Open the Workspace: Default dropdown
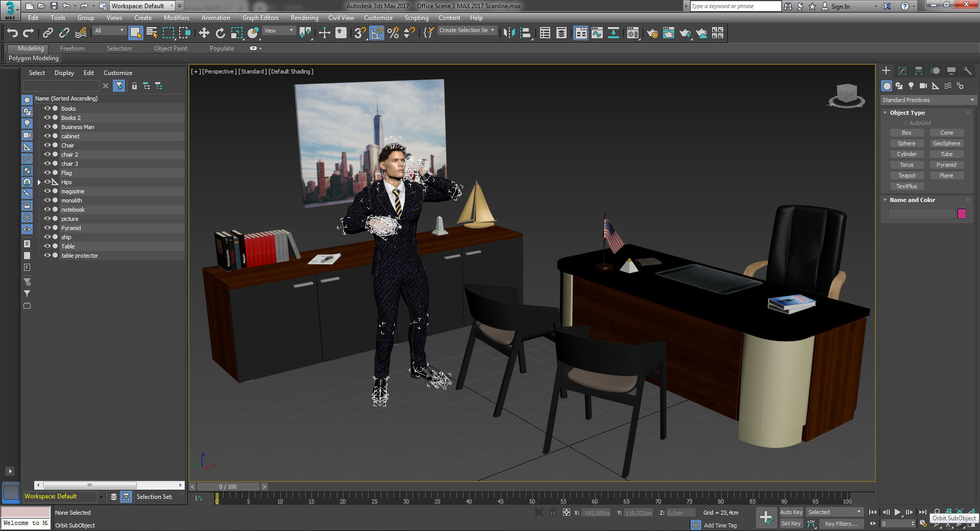Screen dimensions: 980x531 (142, 6)
